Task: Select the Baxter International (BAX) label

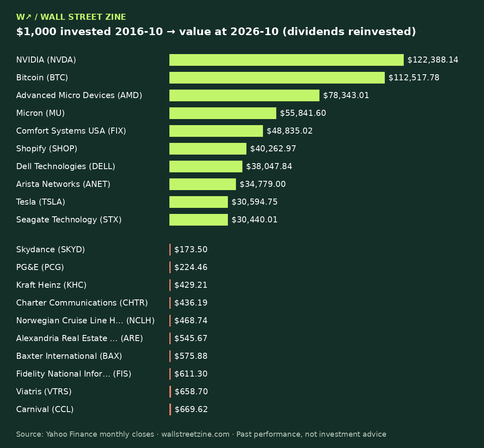Action: pos(69,356)
